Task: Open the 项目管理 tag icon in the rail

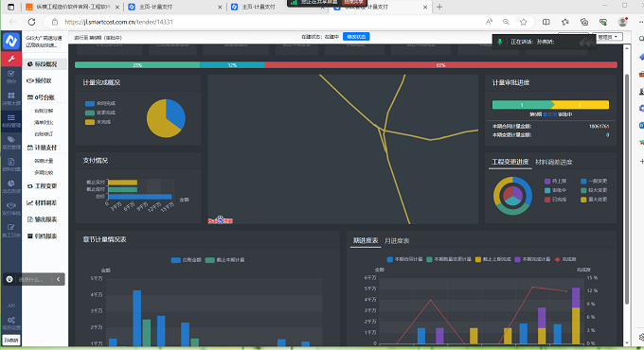Action: pos(11,143)
